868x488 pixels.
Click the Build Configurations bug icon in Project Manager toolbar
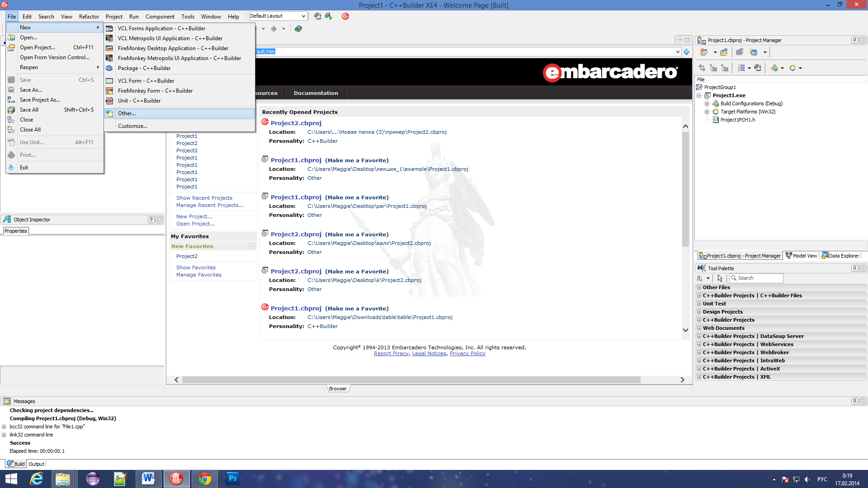click(x=774, y=68)
